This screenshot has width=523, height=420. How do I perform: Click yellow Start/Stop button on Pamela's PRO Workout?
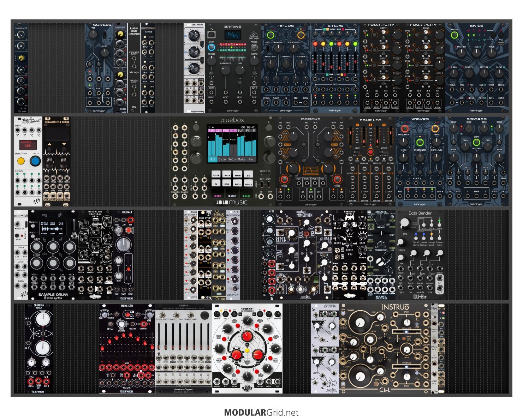(21, 161)
